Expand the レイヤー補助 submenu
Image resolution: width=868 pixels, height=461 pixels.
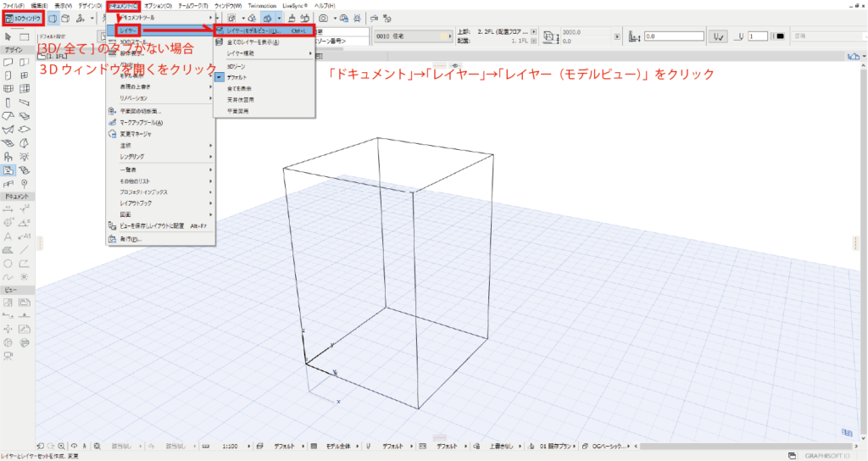coord(264,53)
